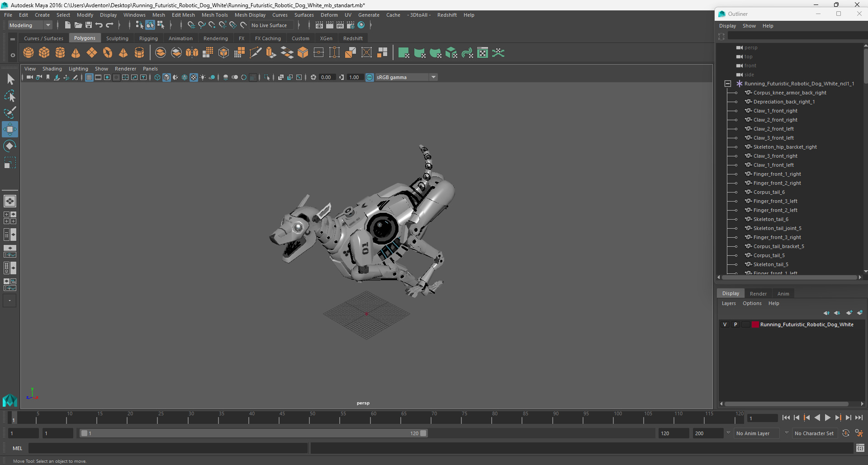The width and height of the screenshot is (868, 465).
Task: Toggle use all lights in viewport
Action: click(x=203, y=77)
